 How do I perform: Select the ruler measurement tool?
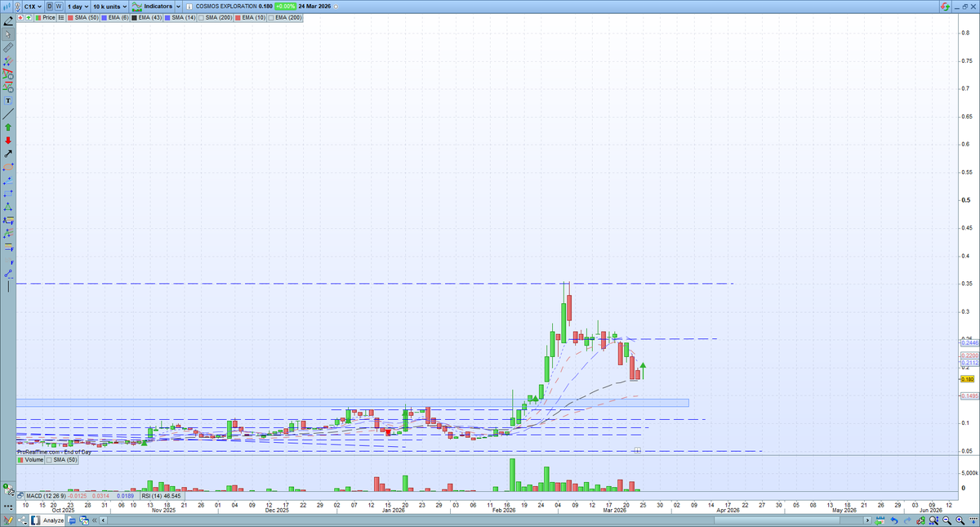point(8,47)
